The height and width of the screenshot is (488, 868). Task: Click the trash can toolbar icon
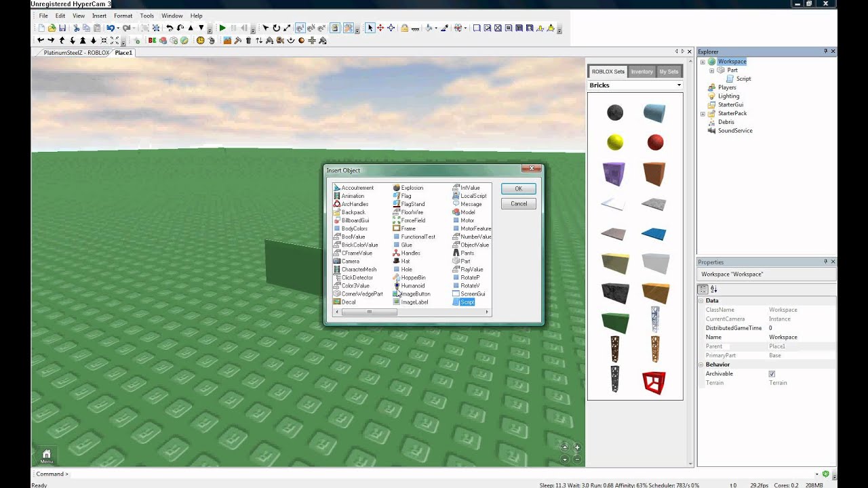[x=248, y=41]
